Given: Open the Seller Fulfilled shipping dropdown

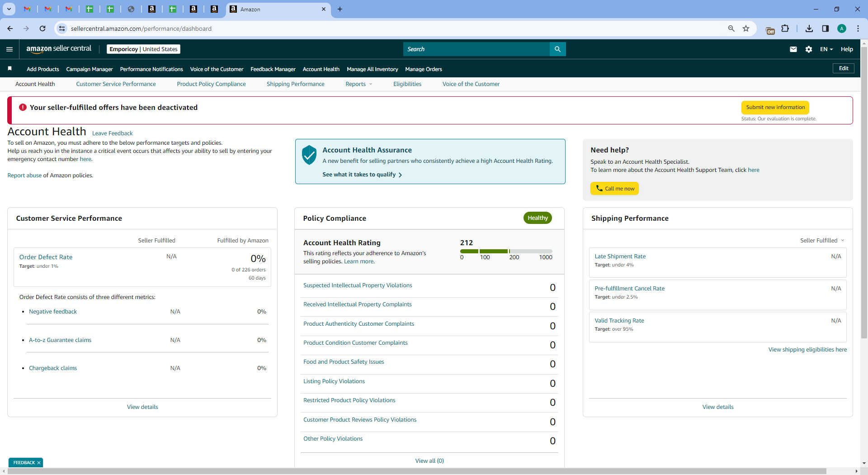Looking at the screenshot, I should click(822, 241).
